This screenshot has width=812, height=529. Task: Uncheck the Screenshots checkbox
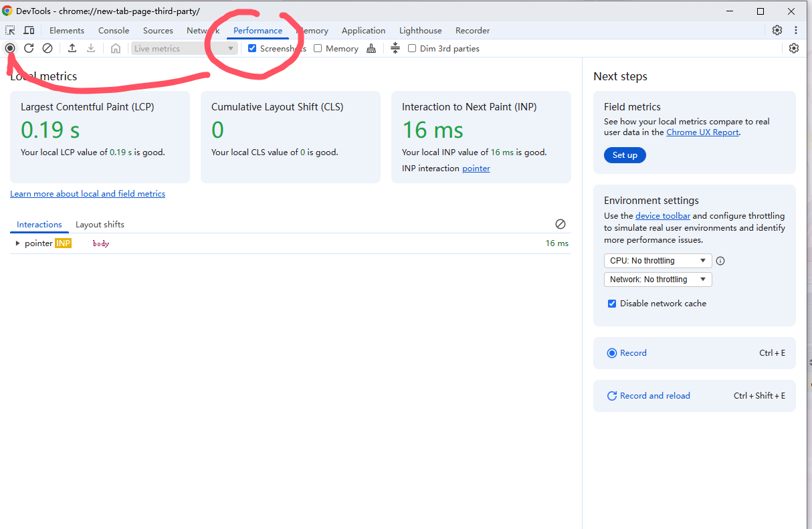point(252,48)
